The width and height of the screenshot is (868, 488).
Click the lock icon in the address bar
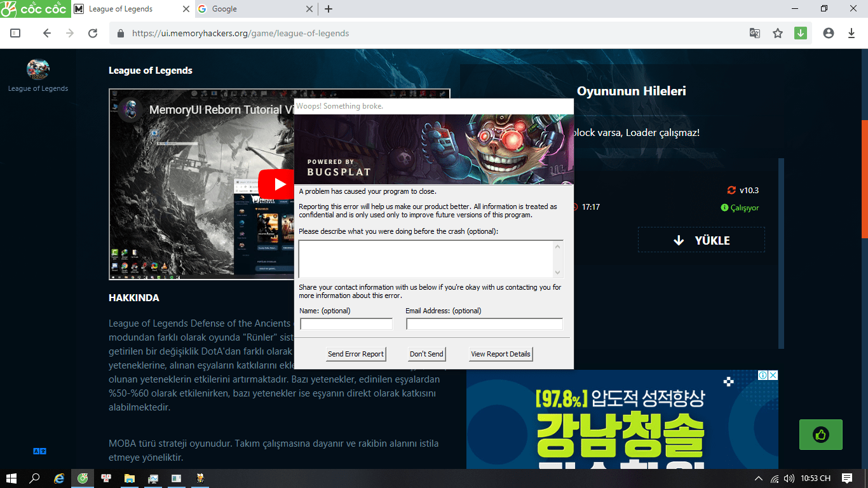121,33
